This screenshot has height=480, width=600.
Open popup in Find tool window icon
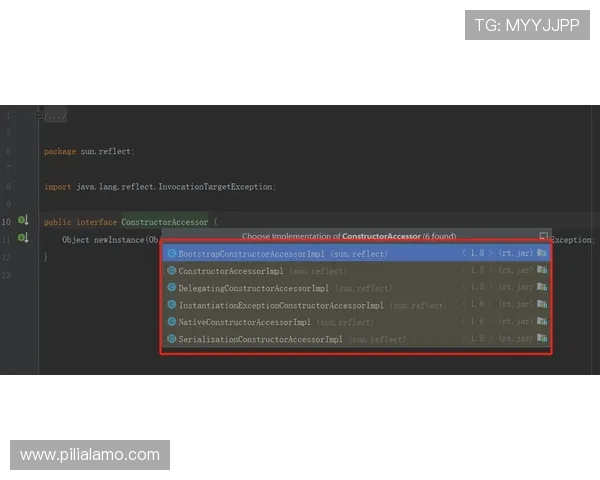pyautogui.click(x=543, y=236)
